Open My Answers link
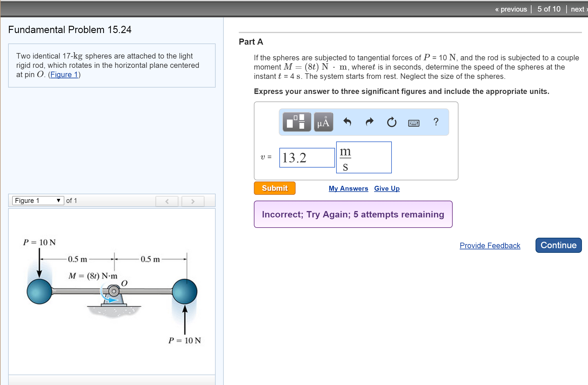 (348, 188)
